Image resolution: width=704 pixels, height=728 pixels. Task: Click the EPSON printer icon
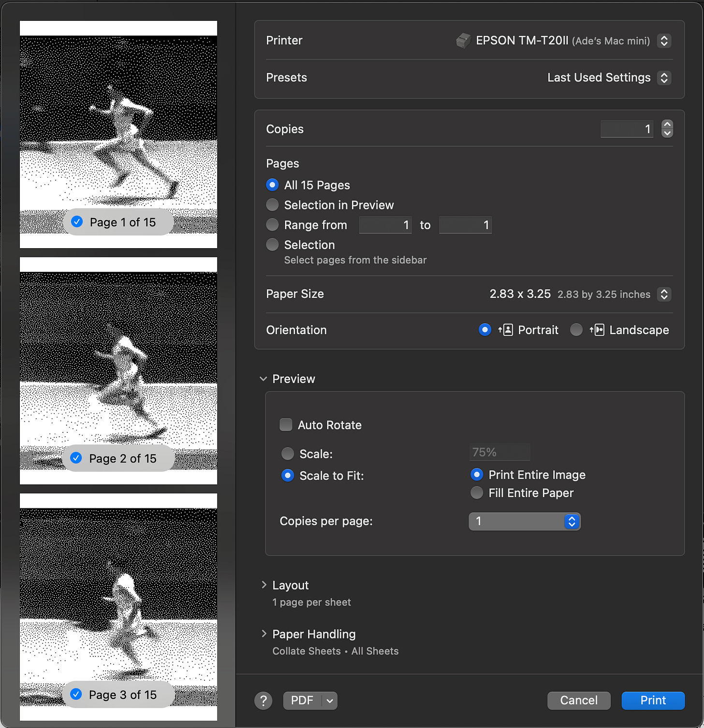click(463, 41)
